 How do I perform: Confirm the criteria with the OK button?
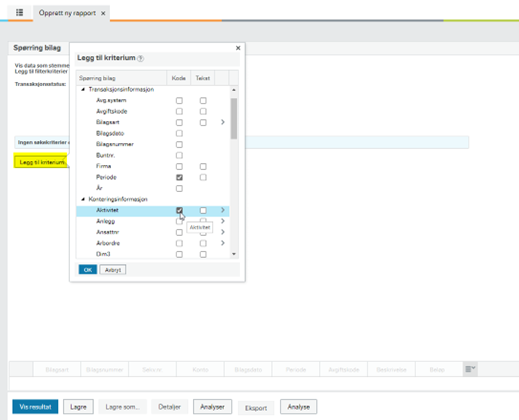point(88,270)
